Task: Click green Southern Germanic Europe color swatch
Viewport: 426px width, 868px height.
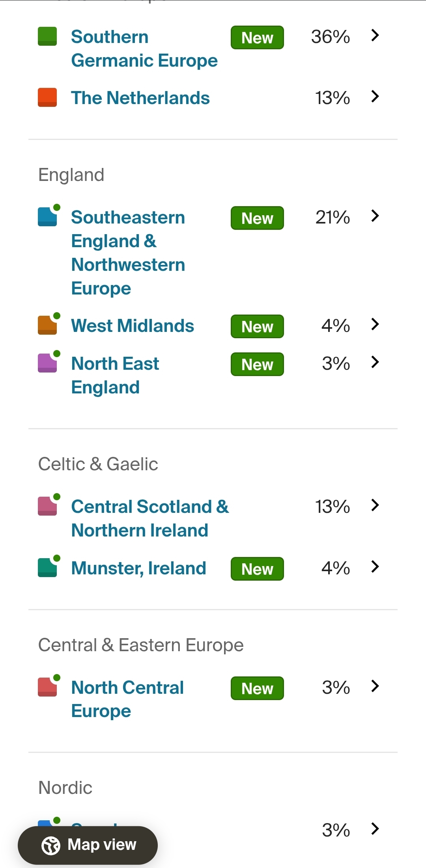Action: click(x=47, y=36)
